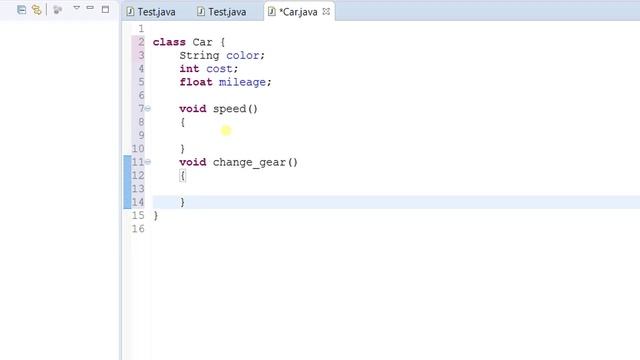Screen dimensions: 640x360
Task: Click the 'int' keyword on line 4
Action: pos(189,69)
